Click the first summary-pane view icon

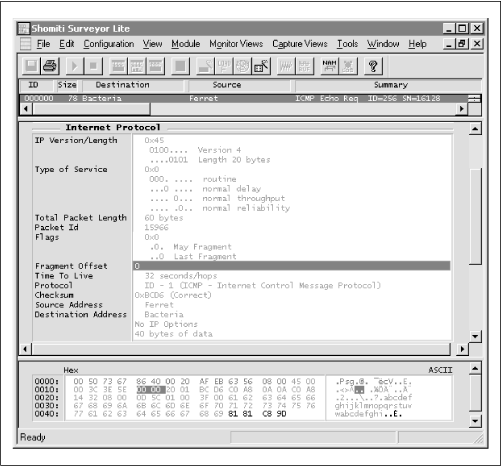point(118,66)
